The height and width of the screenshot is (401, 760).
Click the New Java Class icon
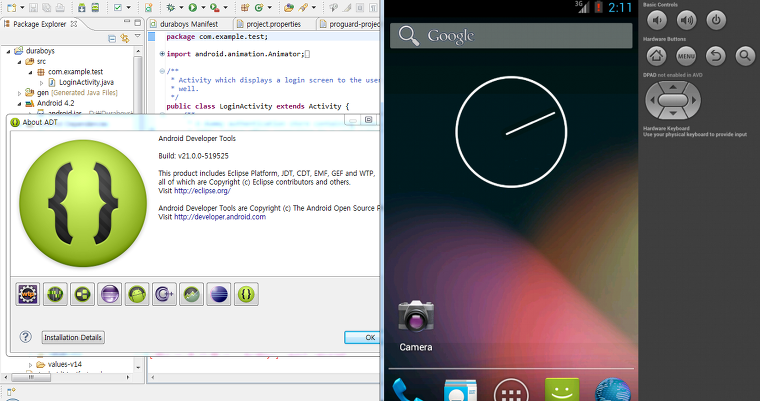click(259, 7)
